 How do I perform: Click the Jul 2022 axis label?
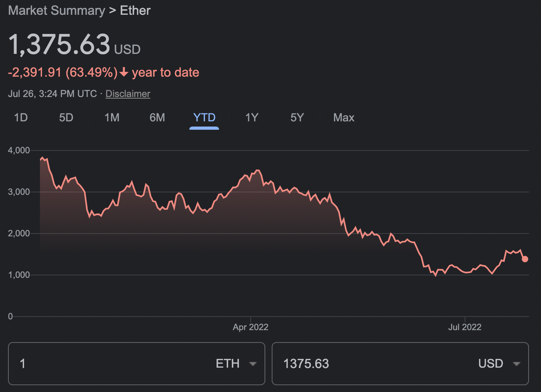[465, 327]
